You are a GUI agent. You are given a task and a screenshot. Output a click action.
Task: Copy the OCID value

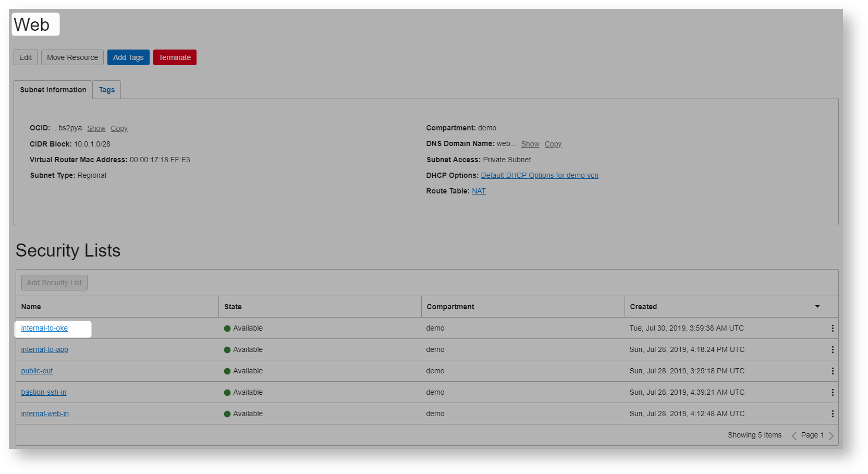coord(119,128)
